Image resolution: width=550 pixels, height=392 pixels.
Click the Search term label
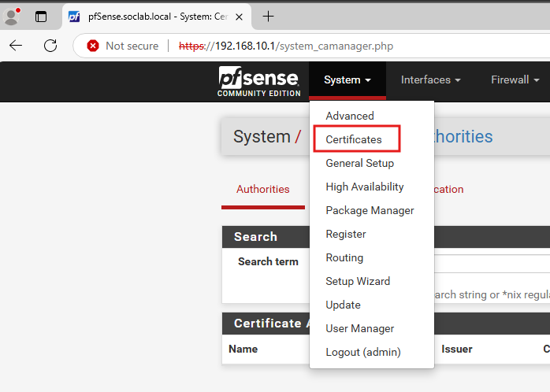click(268, 261)
